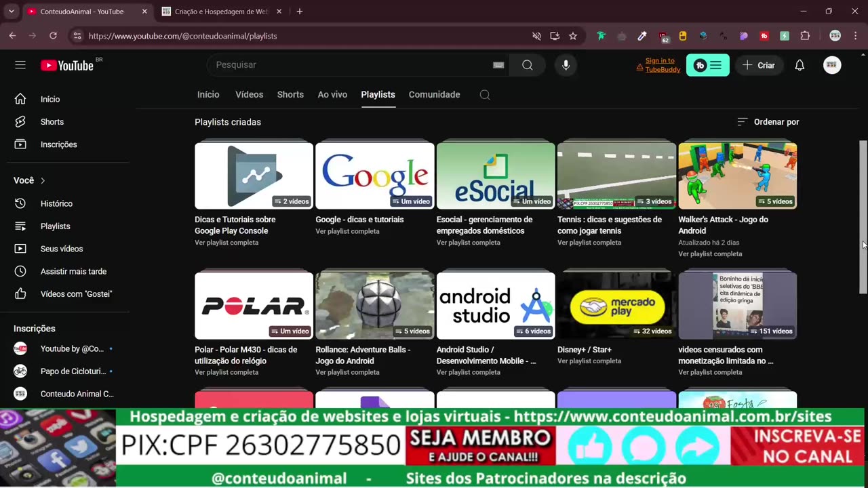Open the browser extensions puzzle icon
The image size is (868, 488).
[806, 36]
